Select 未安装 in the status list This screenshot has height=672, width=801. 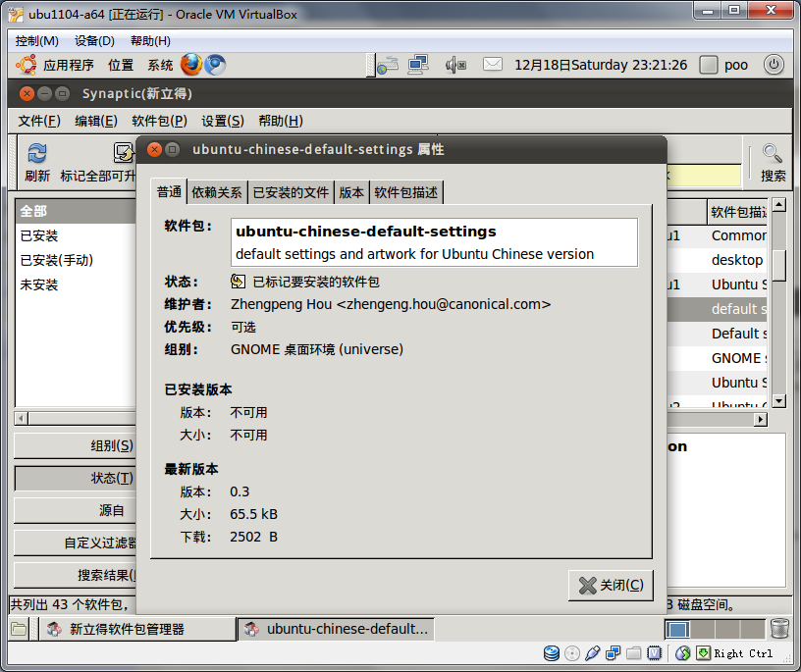pos(77,284)
